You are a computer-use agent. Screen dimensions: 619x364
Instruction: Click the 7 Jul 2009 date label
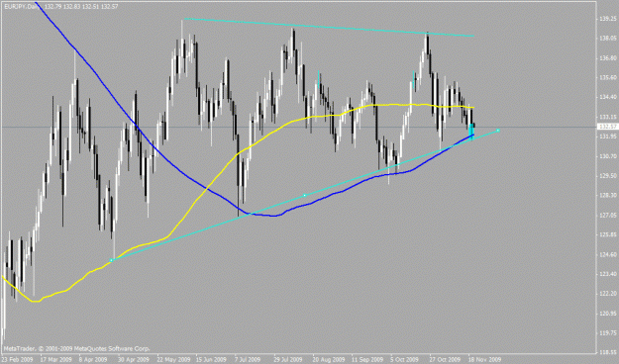pyautogui.click(x=248, y=360)
